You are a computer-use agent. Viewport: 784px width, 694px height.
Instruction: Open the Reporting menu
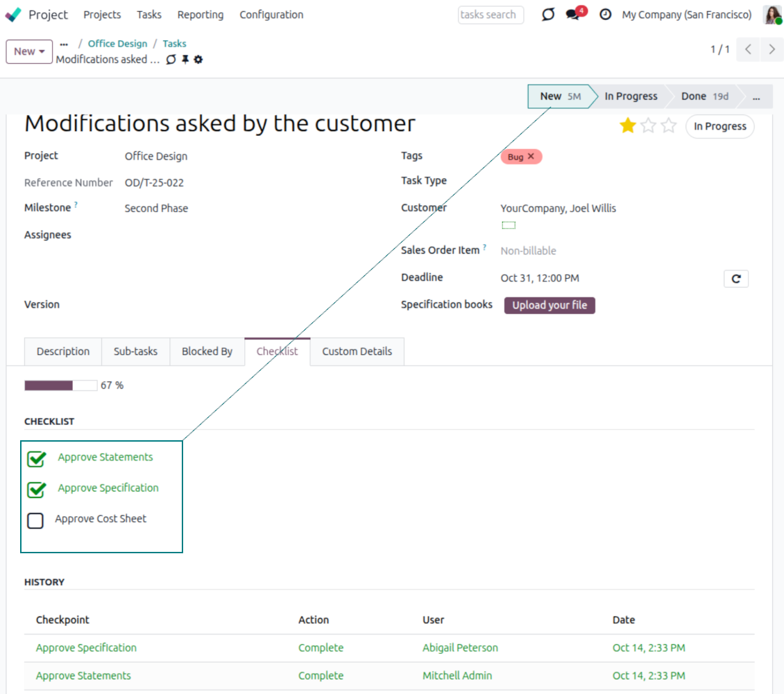coord(201,15)
